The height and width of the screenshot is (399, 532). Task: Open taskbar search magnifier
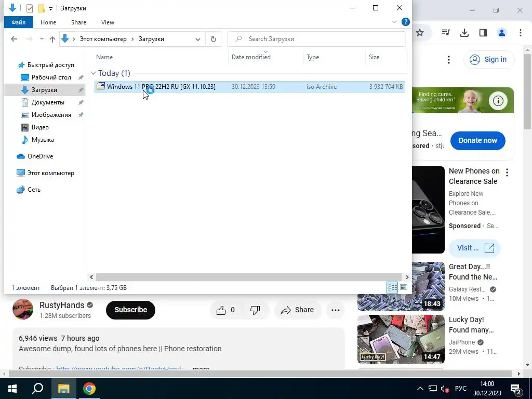tap(37, 389)
